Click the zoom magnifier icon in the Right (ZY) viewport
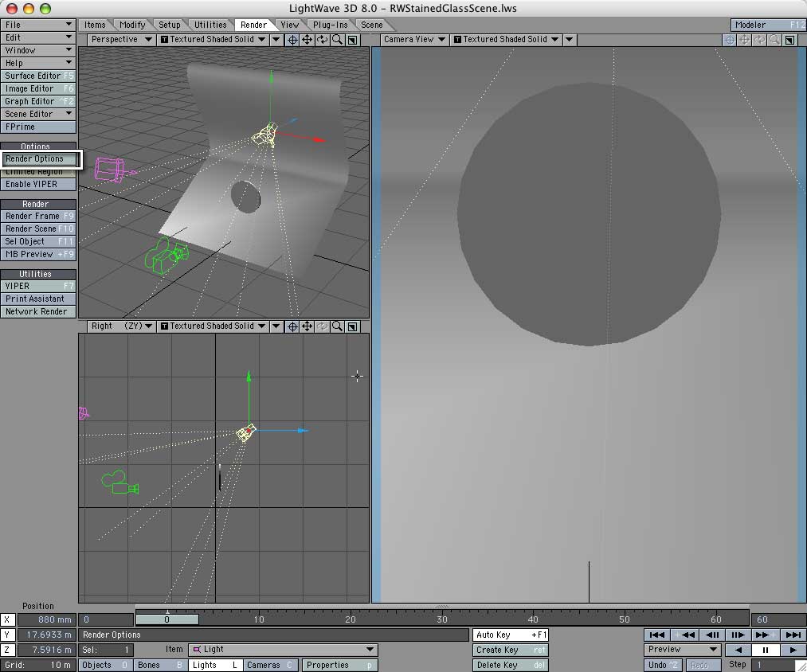Image resolution: width=807 pixels, height=672 pixels. [x=337, y=326]
